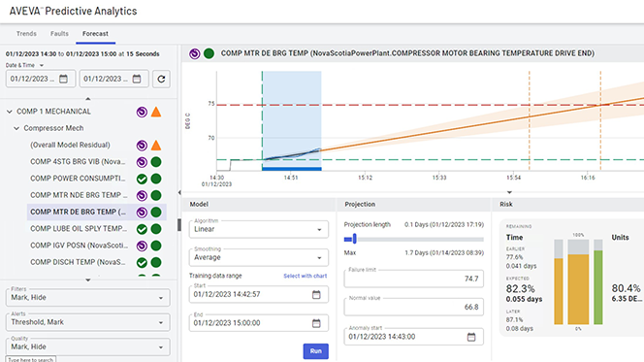Click the purple forecast icon in the chart header
Screen dimensions: 644x362
pyautogui.click(x=195, y=53)
